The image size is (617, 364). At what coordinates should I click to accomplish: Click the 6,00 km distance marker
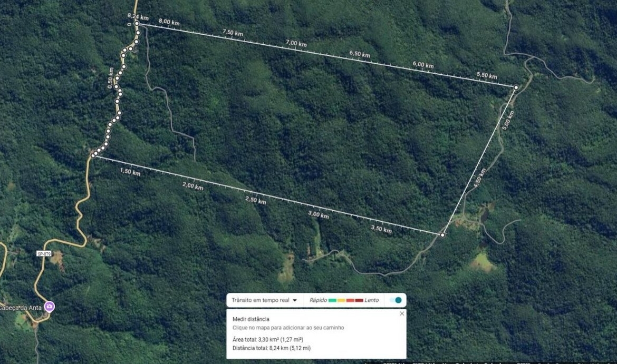(423, 64)
